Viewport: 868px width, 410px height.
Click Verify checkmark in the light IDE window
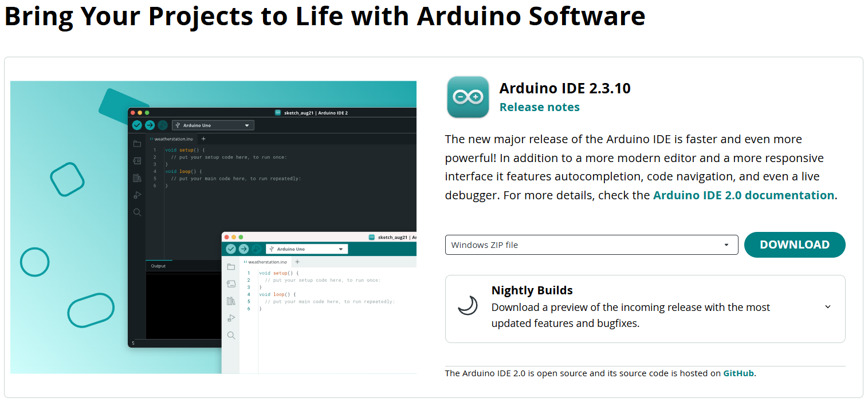tap(231, 249)
